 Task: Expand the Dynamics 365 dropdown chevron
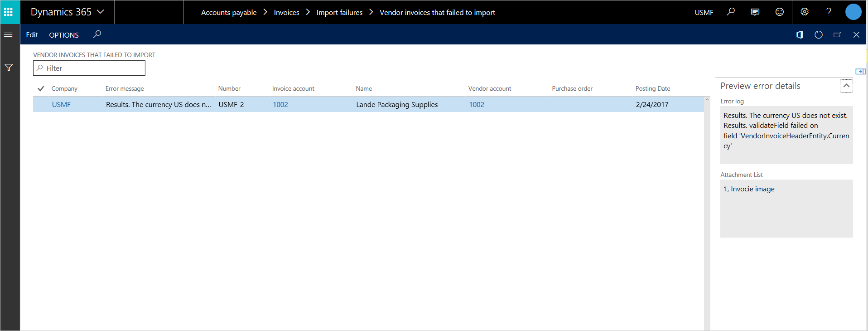click(x=101, y=12)
